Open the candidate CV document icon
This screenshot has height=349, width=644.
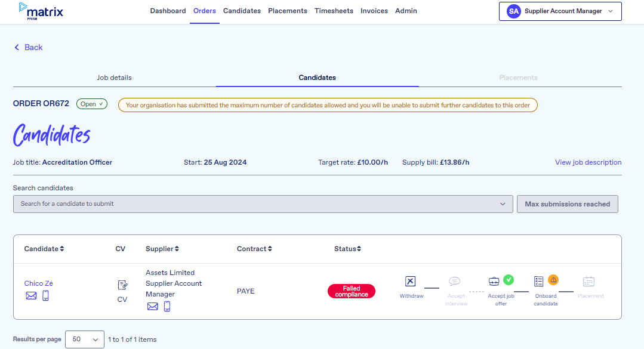point(122,285)
